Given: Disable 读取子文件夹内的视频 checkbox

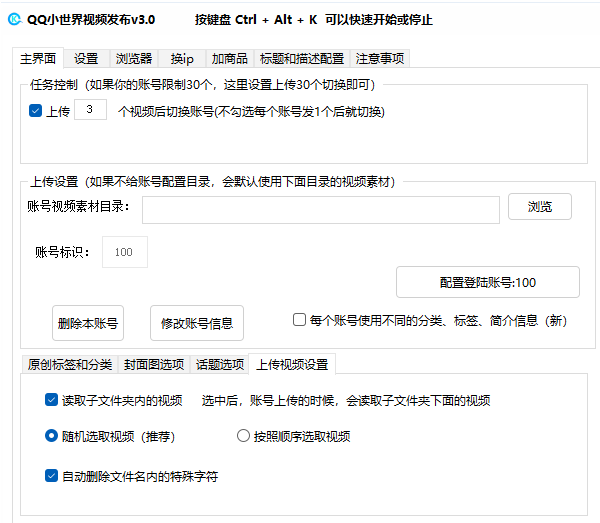Looking at the screenshot, I should coord(52,400).
